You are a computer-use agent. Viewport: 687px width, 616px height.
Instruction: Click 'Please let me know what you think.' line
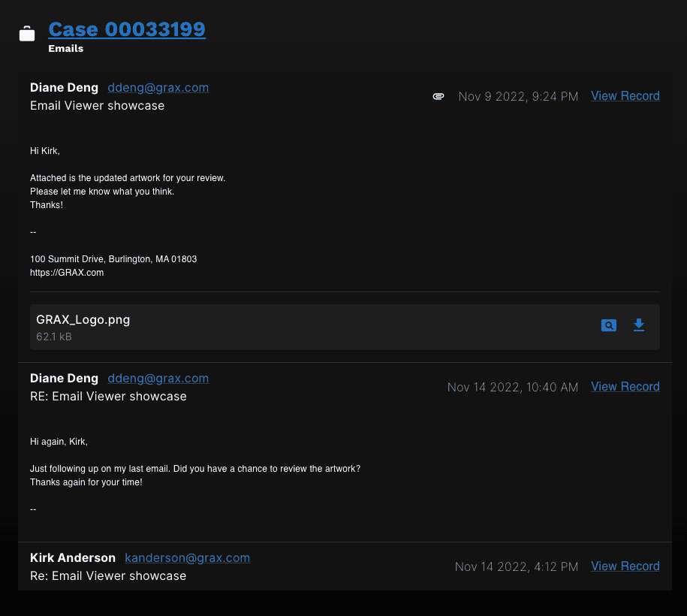click(x=102, y=192)
